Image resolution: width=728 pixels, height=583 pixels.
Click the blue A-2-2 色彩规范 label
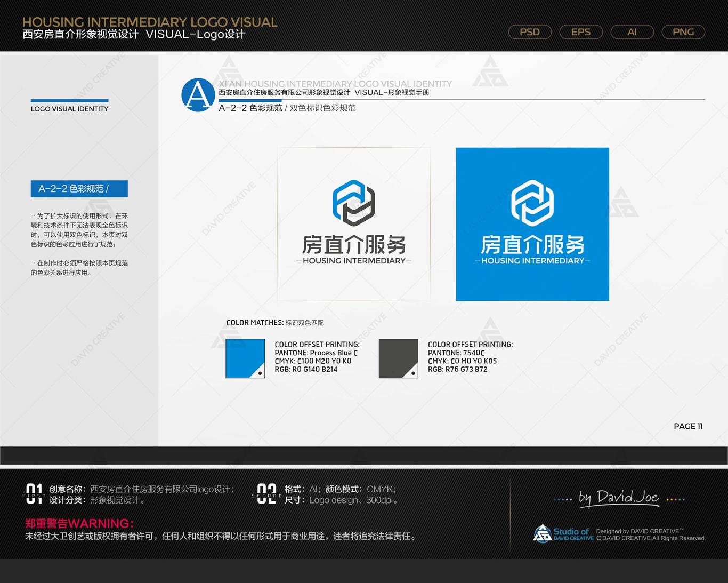(x=79, y=189)
